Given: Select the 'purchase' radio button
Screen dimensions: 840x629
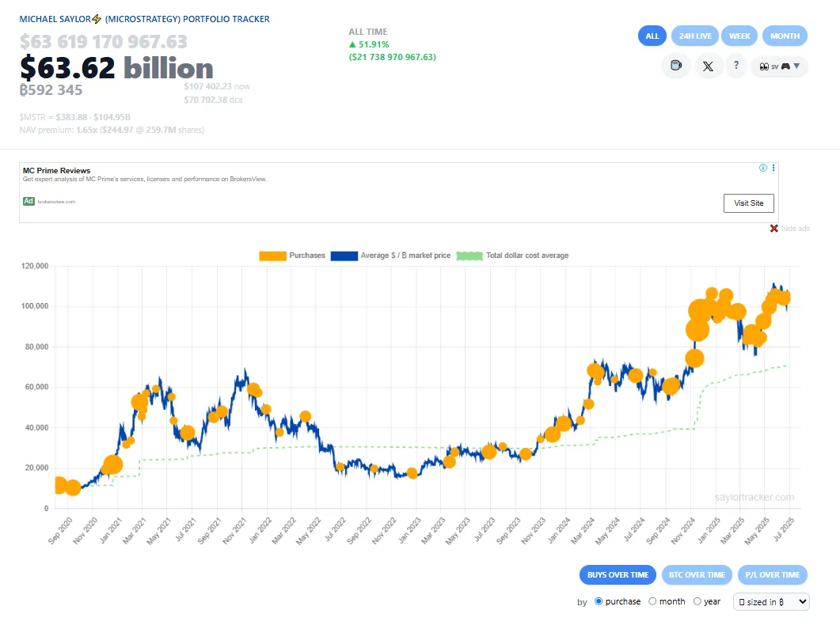Looking at the screenshot, I should (599, 601).
